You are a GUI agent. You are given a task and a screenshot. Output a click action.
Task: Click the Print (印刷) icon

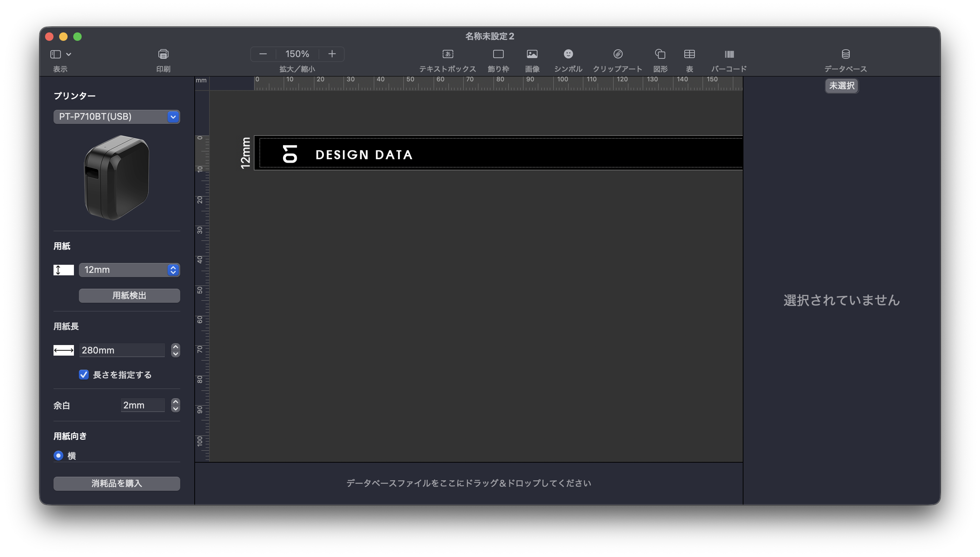(x=163, y=54)
